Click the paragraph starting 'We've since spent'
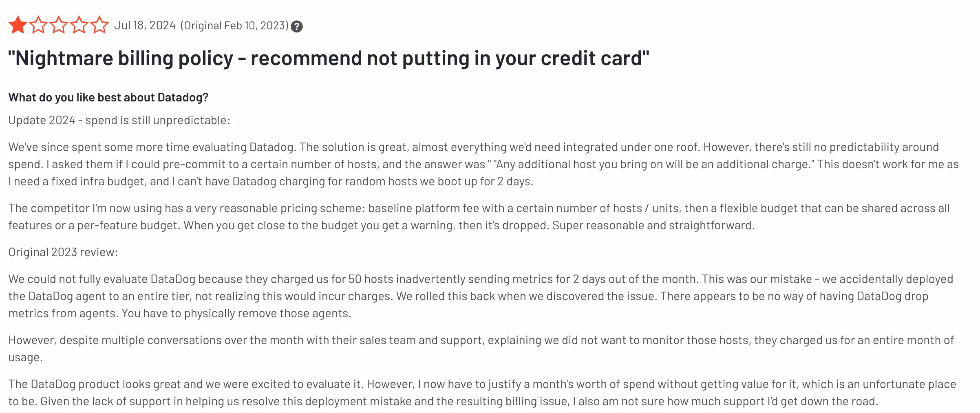 [483, 164]
